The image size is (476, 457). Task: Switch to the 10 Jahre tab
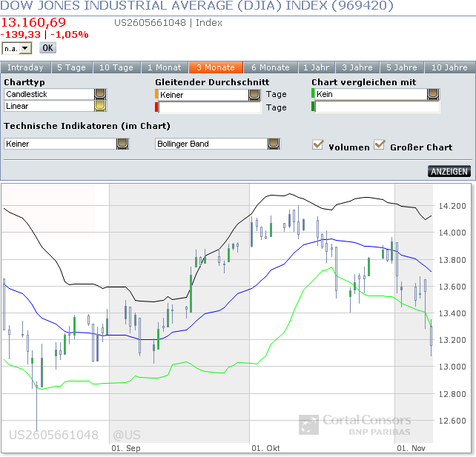(x=449, y=67)
